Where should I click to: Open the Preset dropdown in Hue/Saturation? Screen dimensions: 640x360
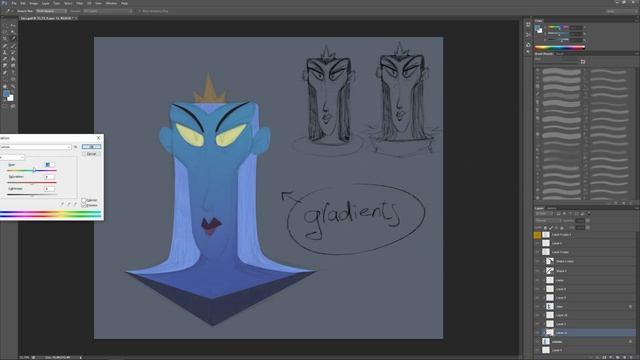[36, 147]
